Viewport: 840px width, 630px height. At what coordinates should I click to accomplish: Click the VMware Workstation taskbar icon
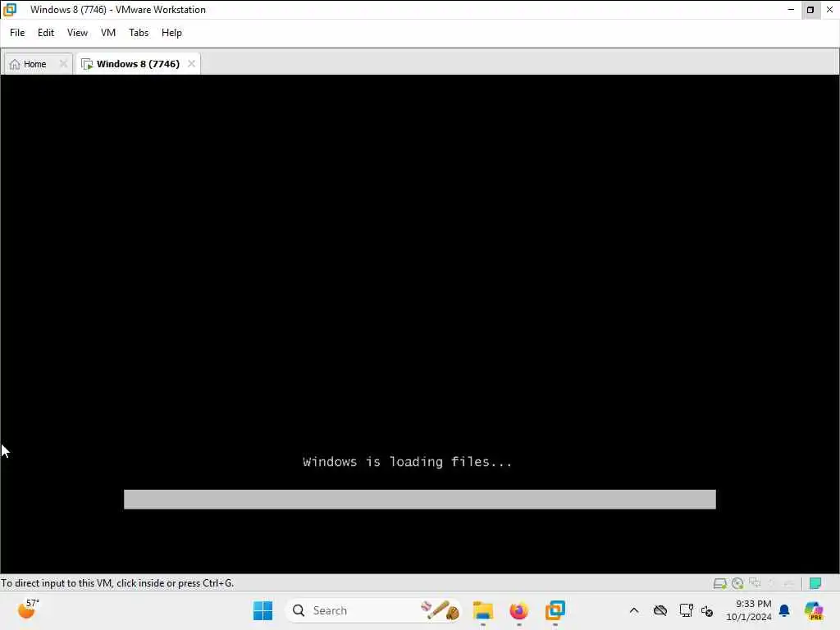tap(555, 610)
